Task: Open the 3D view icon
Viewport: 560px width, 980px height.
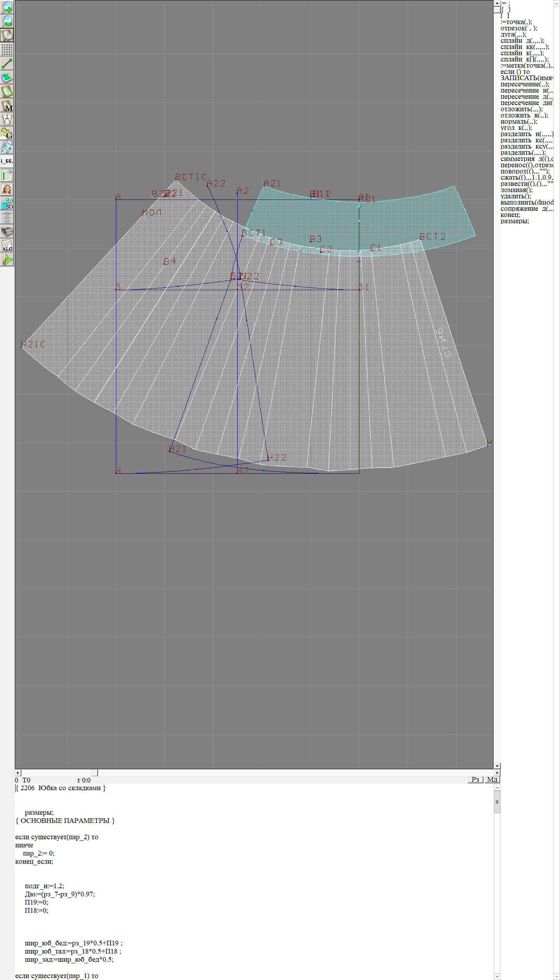Action: (7, 203)
